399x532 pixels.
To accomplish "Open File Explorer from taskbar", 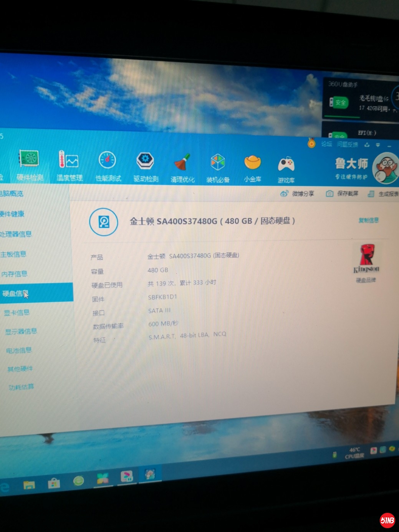I will coord(29,484).
